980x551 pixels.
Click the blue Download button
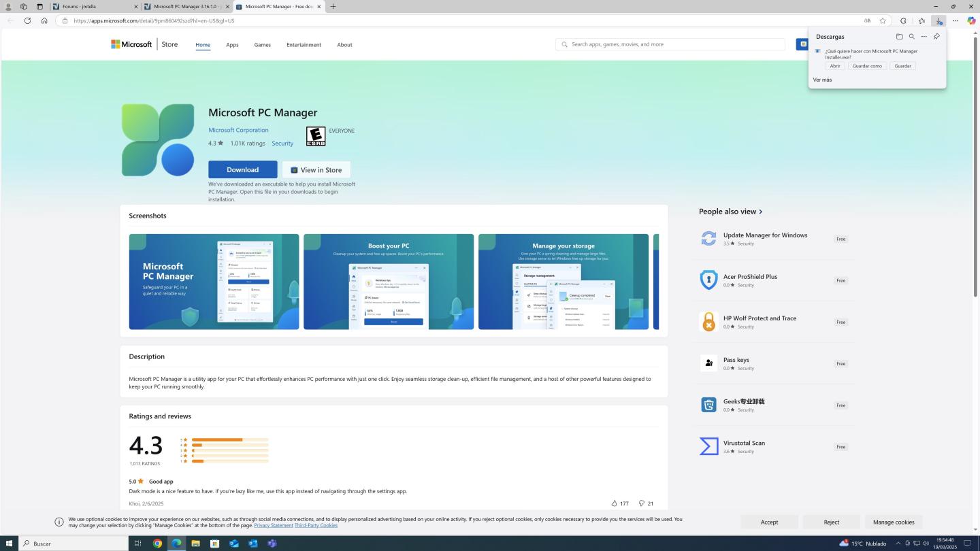tap(242, 169)
